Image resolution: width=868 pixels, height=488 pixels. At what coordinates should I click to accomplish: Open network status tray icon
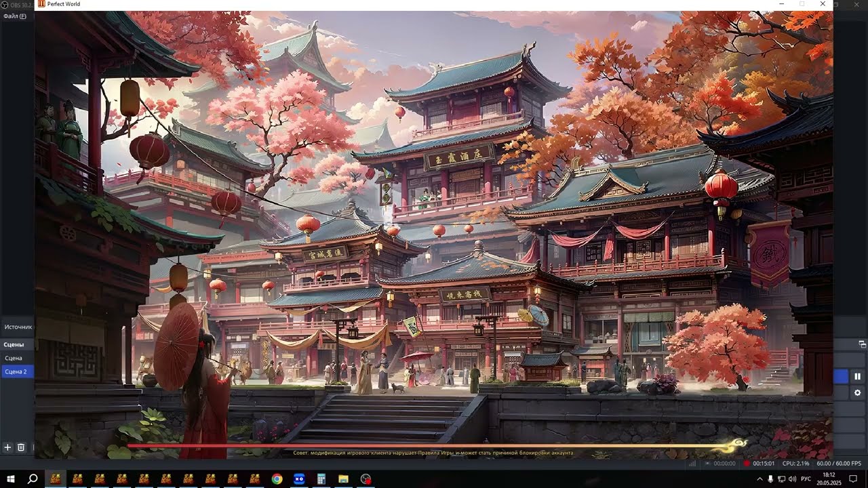pyautogui.click(x=781, y=479)
